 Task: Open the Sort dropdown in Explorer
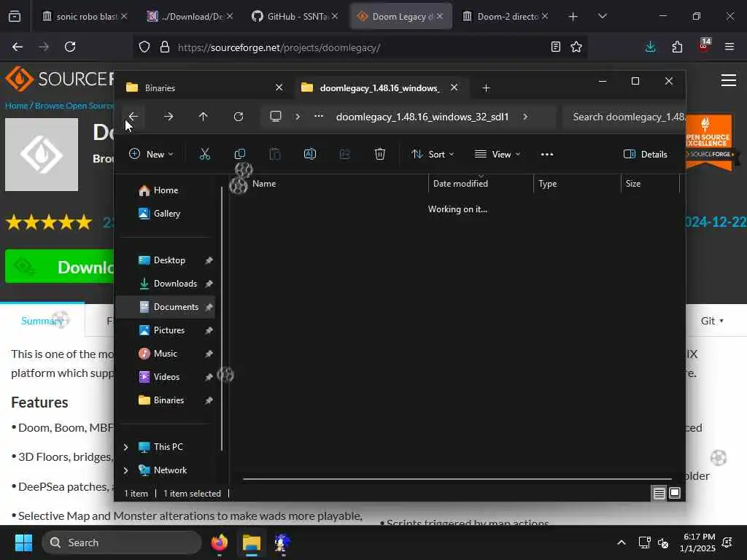click(433, 155)
